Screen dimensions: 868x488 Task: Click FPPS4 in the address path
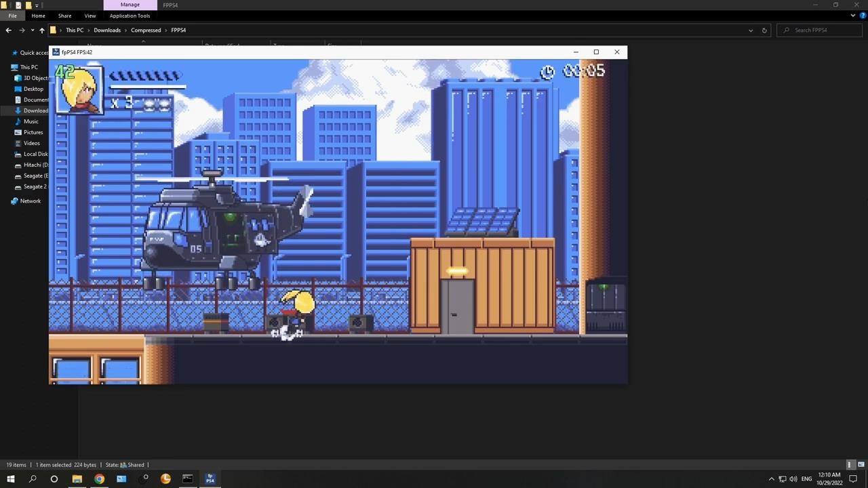pyautogui.click(x=178, y=30)
